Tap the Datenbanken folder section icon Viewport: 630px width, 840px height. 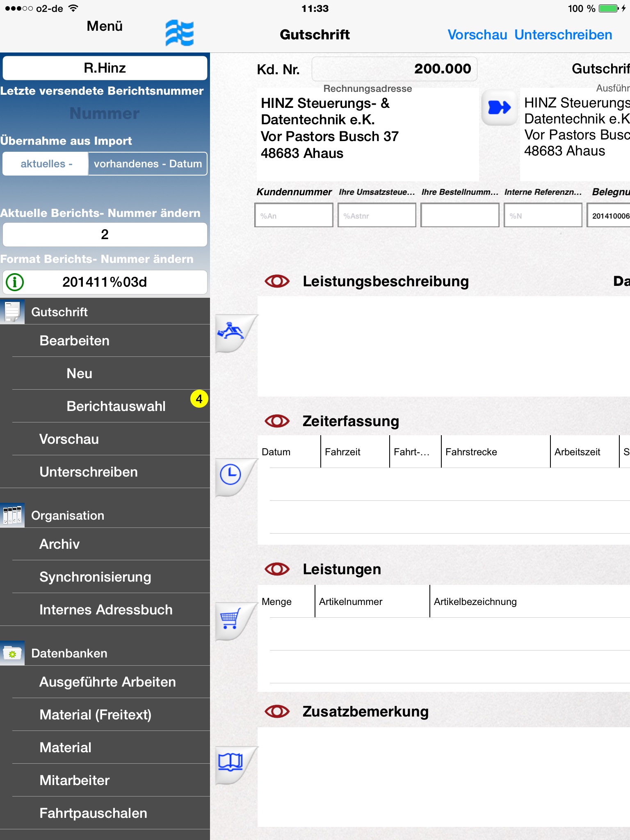tap(12, 653)
